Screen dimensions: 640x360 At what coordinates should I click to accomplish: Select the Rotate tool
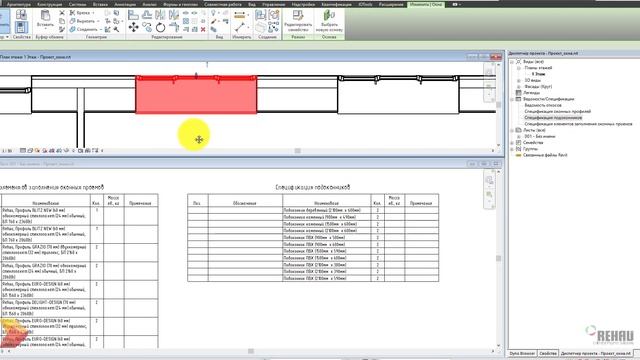click(160, 28)
